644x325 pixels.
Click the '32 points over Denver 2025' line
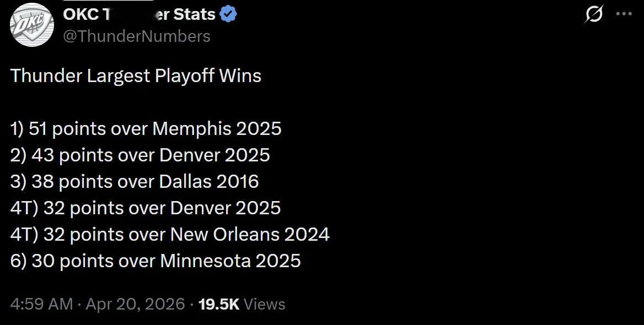coord(146,208)
